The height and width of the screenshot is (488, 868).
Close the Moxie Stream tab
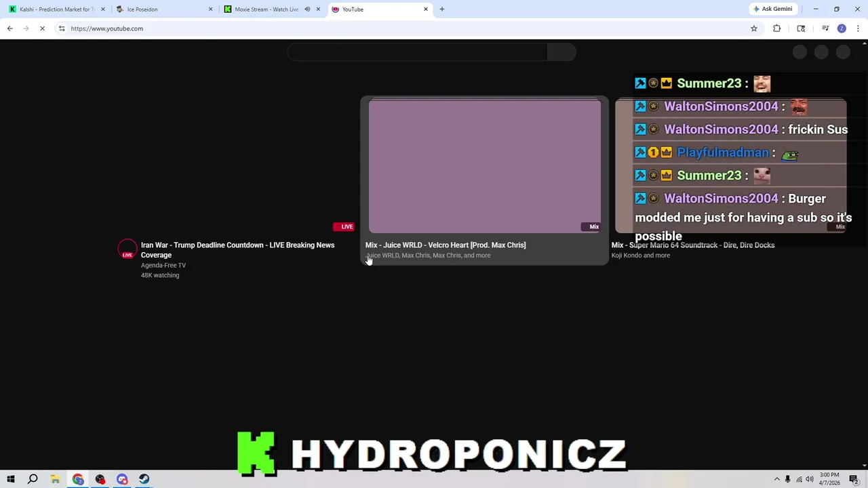tap(318, 9)
